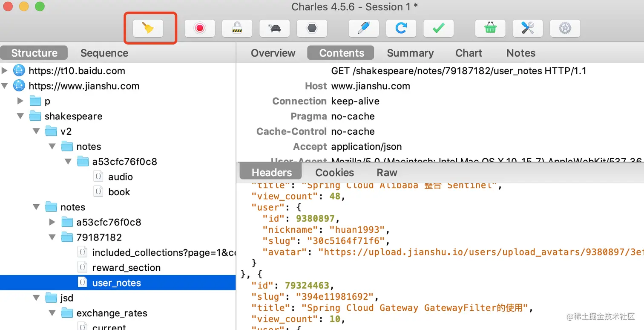Open Tools with the wrench screwdriver icon
644x330 pixels.
[x=528, y=28]
